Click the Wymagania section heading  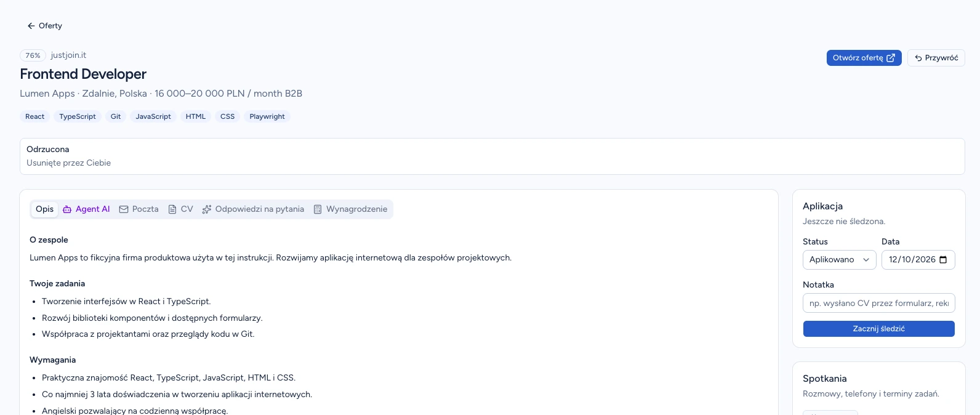point(52,360)
